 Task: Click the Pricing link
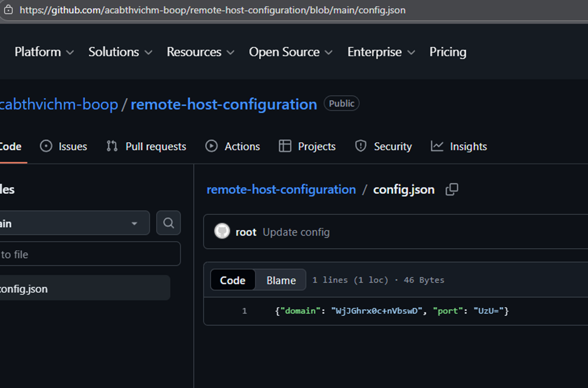coord(448,52)
